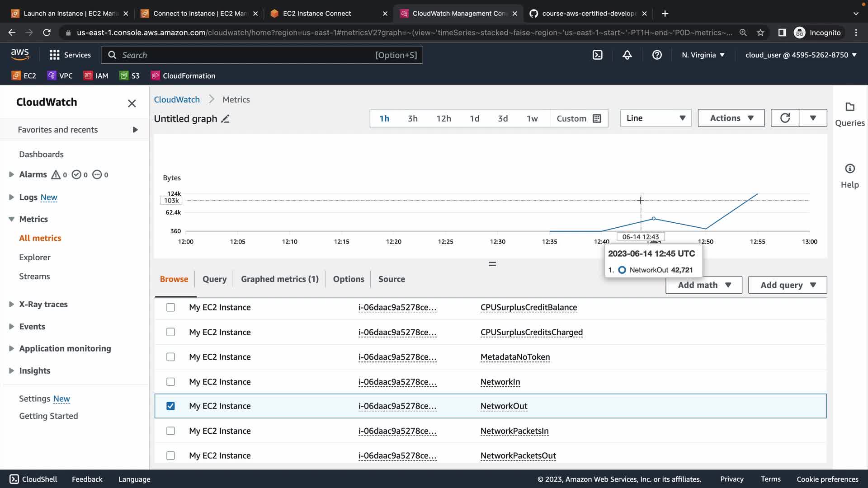
Task: Open the Source tab
Action: tap(392, 279)
